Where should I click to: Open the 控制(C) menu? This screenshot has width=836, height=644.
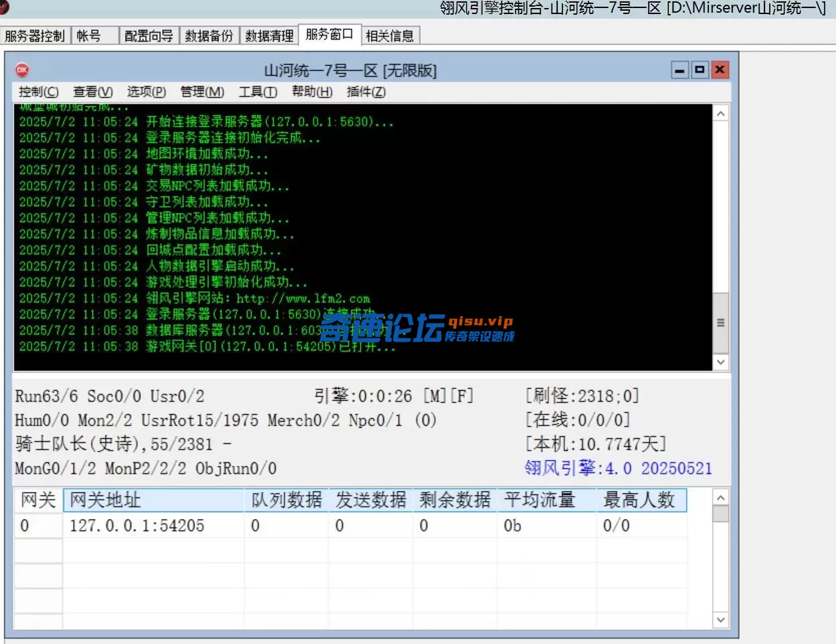(38, 92)
